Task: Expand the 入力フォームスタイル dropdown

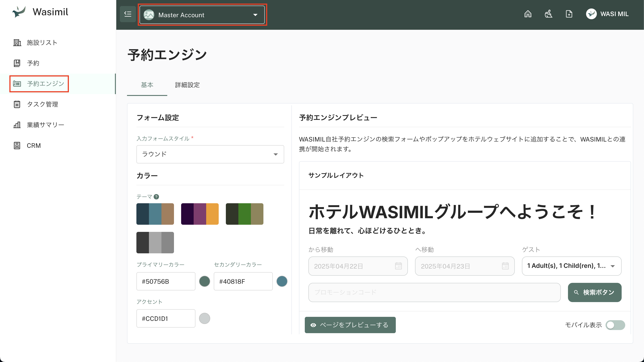Action: (210, 154)
